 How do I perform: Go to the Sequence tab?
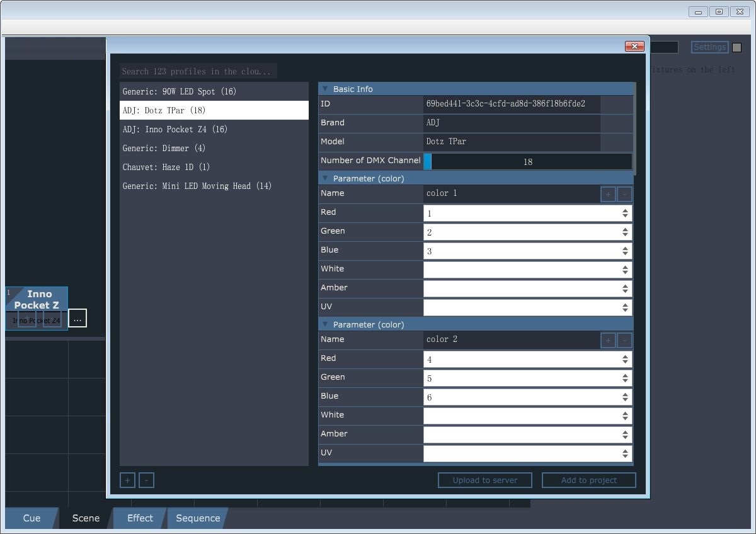pos(198,518)
